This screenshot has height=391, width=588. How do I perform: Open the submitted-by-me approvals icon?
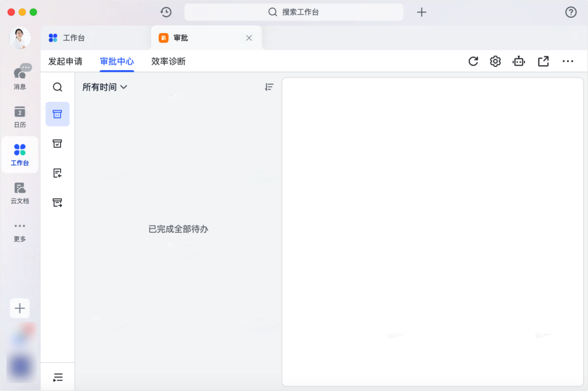pos(57,173)
